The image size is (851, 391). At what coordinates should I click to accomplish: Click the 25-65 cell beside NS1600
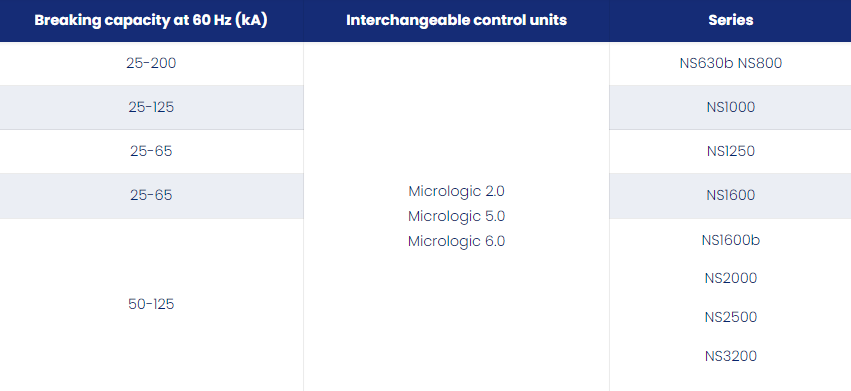(x=151, y=195)
